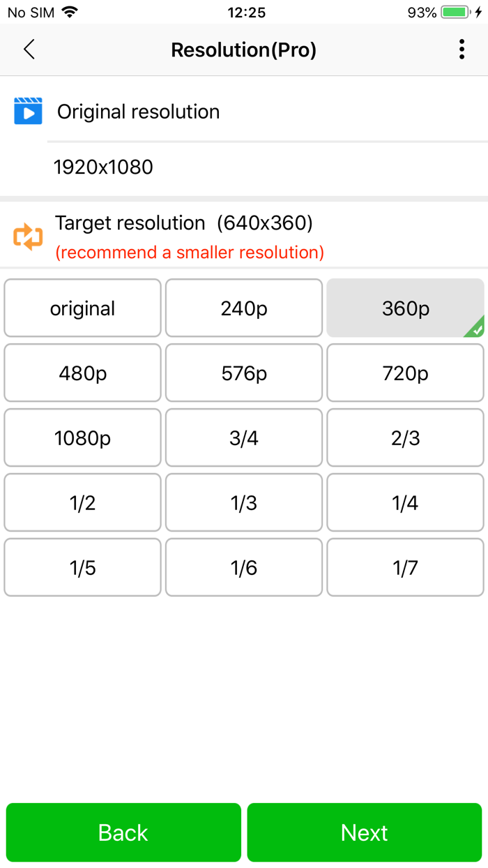Choose the 240p resolution option
488x868 pixels.
(243, 308)
